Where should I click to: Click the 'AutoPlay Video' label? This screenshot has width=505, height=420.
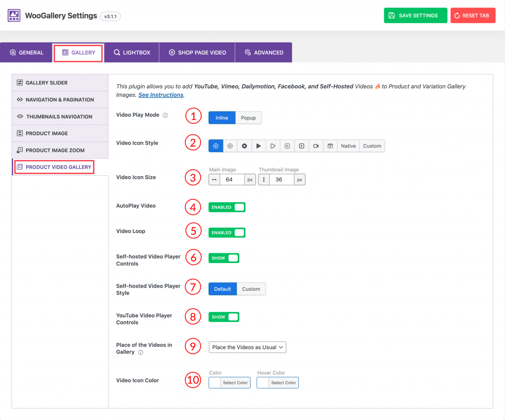click(136, 206)
